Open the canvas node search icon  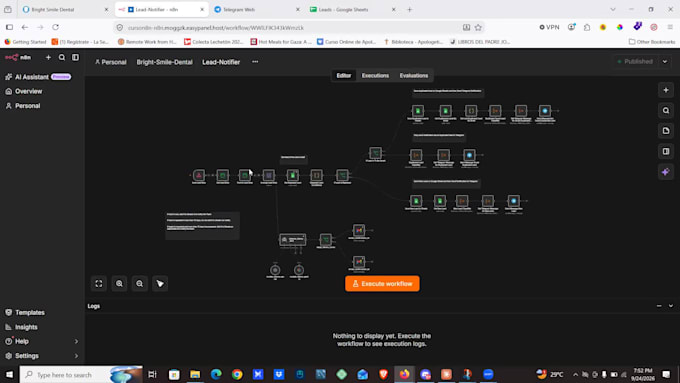(x=666, y=111)
